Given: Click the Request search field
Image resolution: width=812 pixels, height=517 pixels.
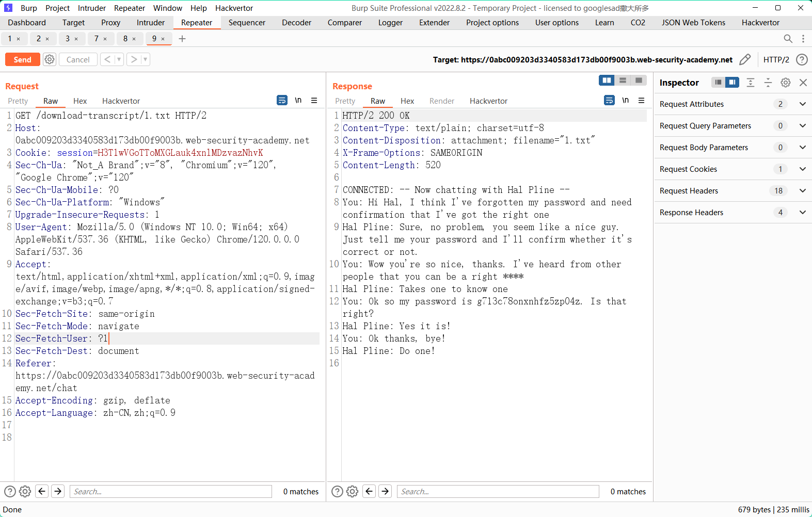Looking at the screenshot, I should [171, 491].
